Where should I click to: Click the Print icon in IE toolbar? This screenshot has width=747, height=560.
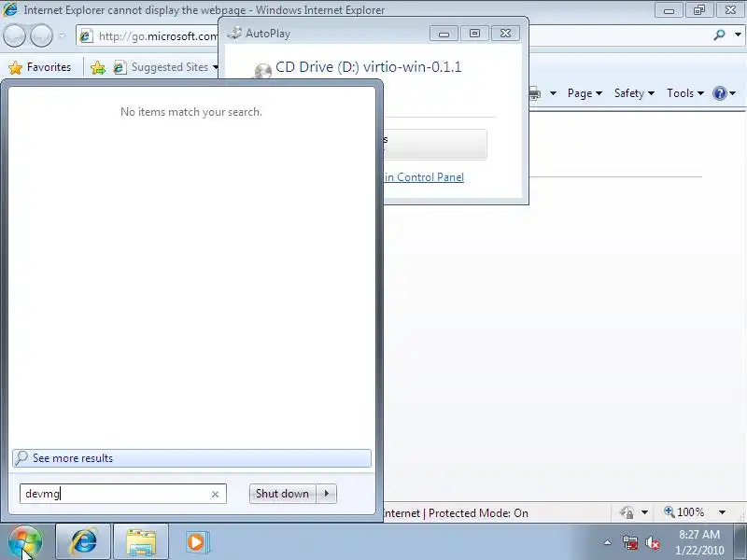[534, 93]
